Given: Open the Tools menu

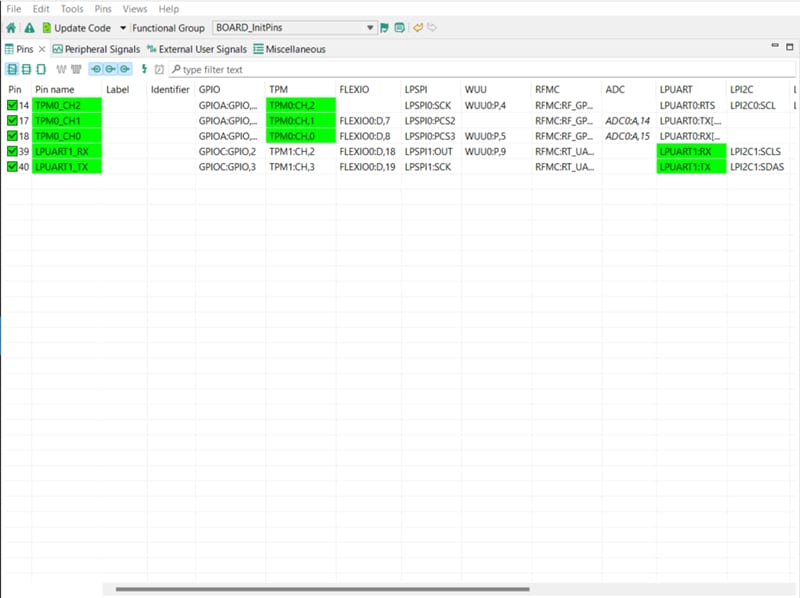Looking at the screenshot, I should coord(72,9).
